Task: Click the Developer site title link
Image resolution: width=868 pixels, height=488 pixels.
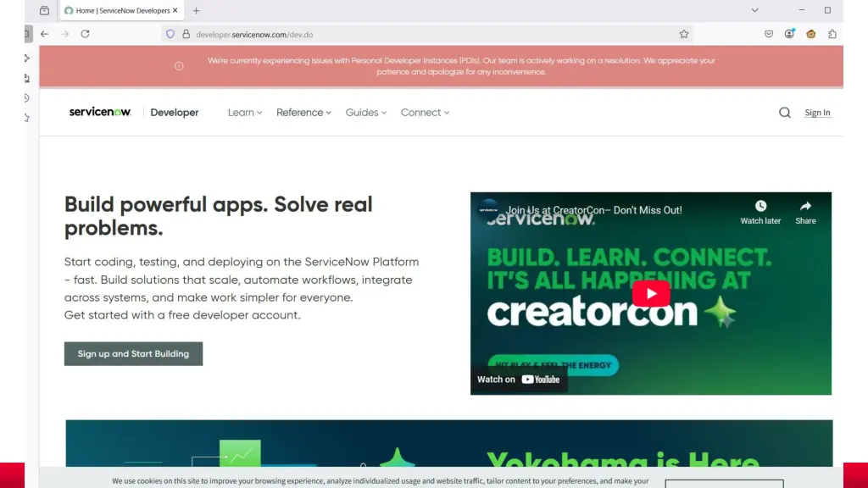Action: [175, 113]
